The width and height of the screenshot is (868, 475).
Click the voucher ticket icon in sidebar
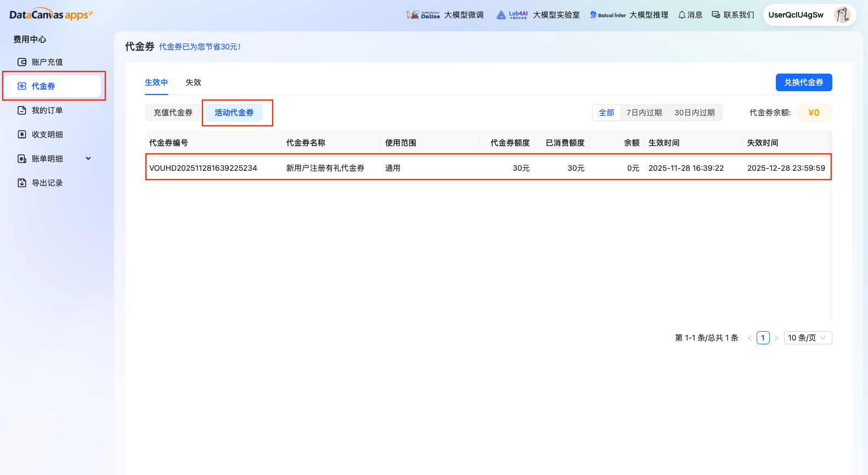(x=22, y=86)
